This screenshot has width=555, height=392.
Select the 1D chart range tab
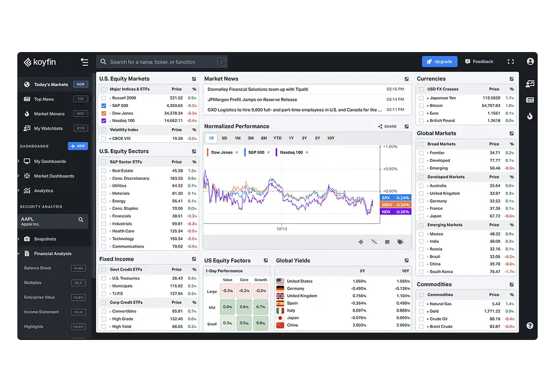pos(212,138)
